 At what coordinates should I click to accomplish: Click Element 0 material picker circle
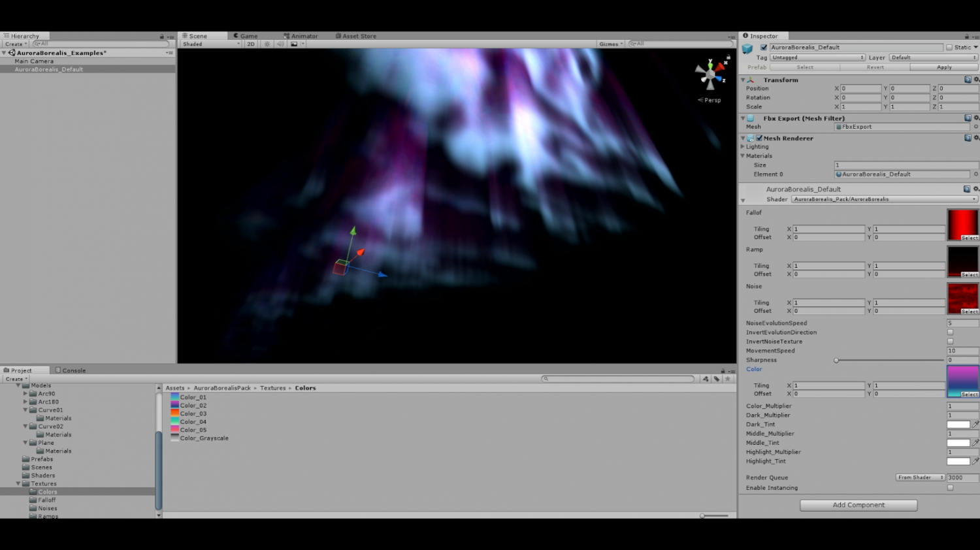[976, 174]
